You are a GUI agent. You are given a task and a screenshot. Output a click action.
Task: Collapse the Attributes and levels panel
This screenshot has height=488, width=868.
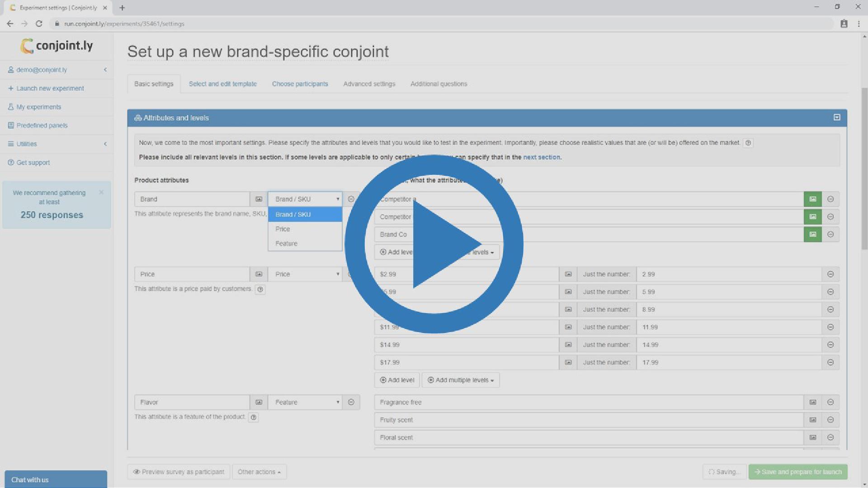point(837,117)
